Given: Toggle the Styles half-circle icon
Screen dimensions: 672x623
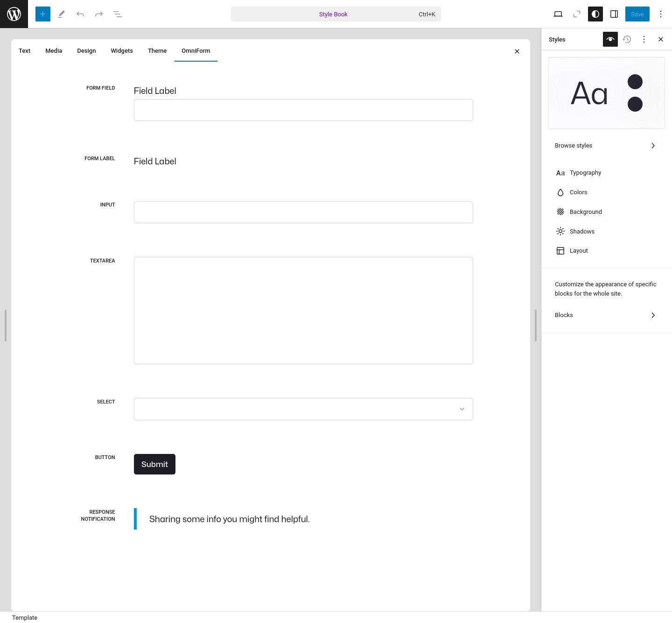Looking at the screenshot, I should 595,14.
